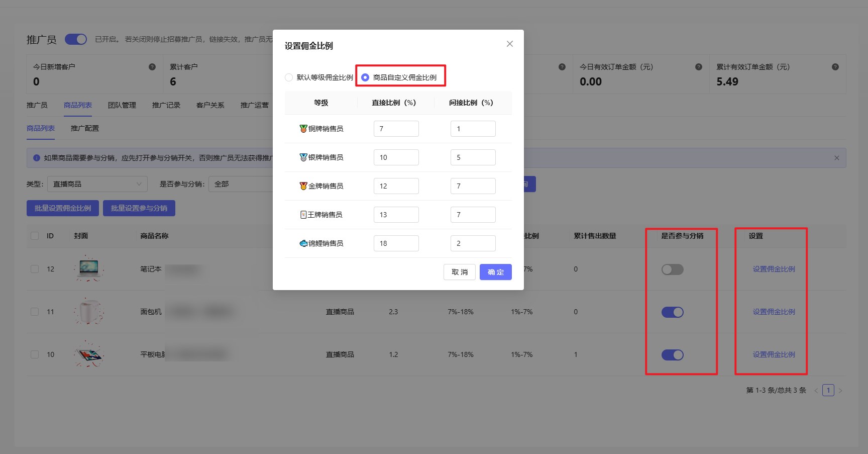
Task: Click help icon beside 今日有效订单金额
Action: [698, 67]
